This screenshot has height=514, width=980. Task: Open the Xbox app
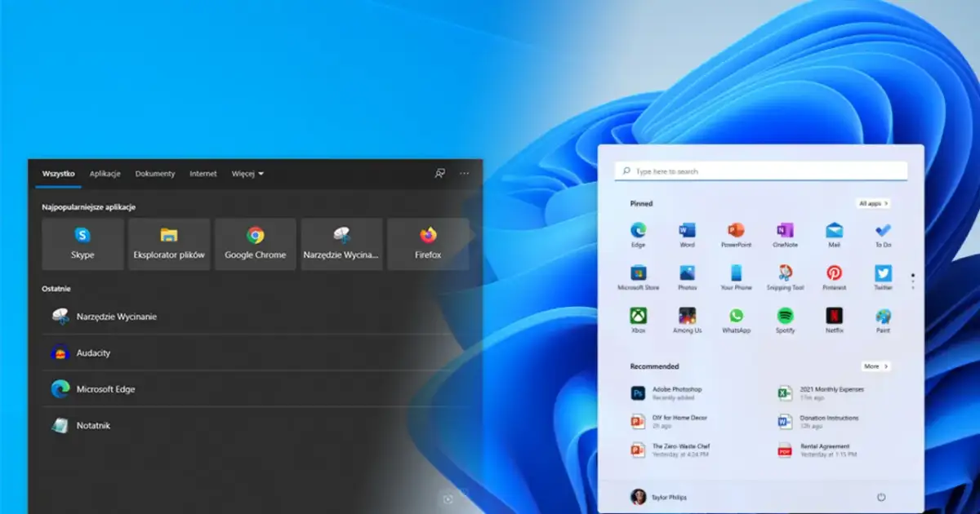(638, 318)
